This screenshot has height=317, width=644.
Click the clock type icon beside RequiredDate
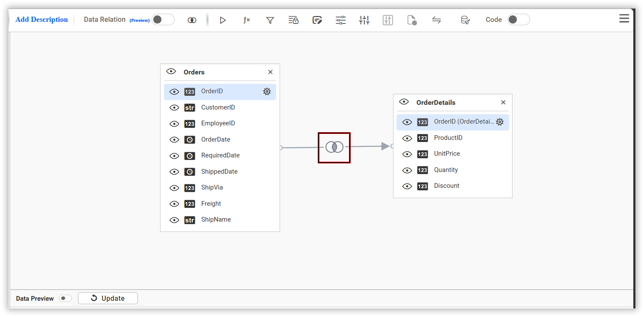click(190, 156)
